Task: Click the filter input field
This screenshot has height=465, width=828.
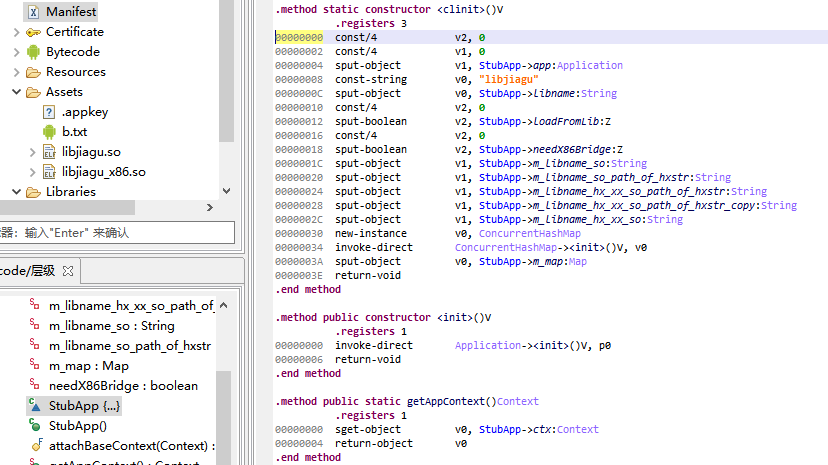Action: tap(117, 233)
